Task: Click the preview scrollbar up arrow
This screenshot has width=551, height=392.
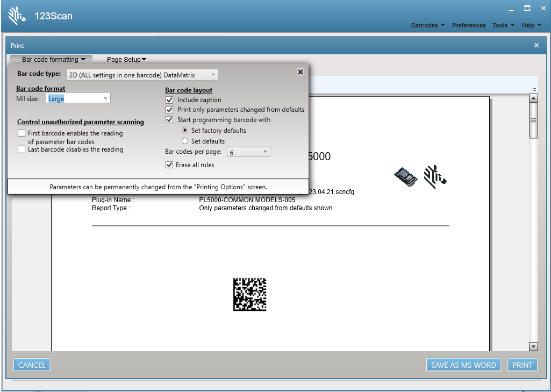Action: 533,98
